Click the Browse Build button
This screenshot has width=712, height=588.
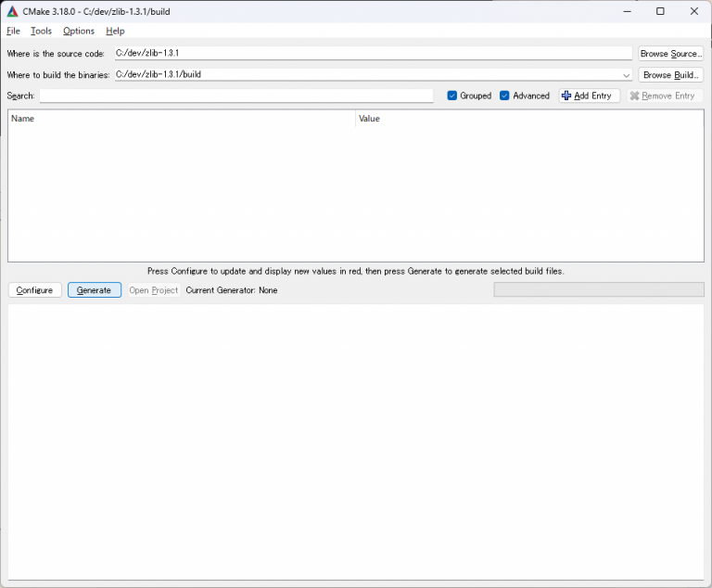[x=670, y=75]
